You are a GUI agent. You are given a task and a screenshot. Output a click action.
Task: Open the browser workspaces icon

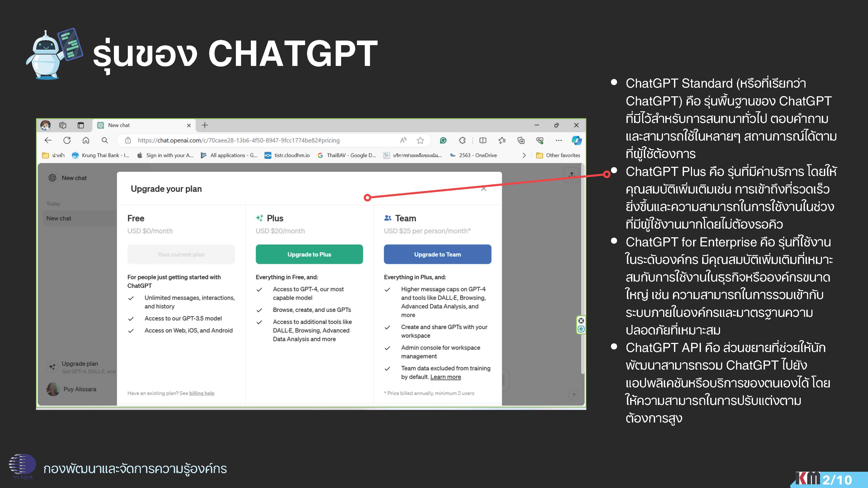pyautogui.click(x=63, y=125)
